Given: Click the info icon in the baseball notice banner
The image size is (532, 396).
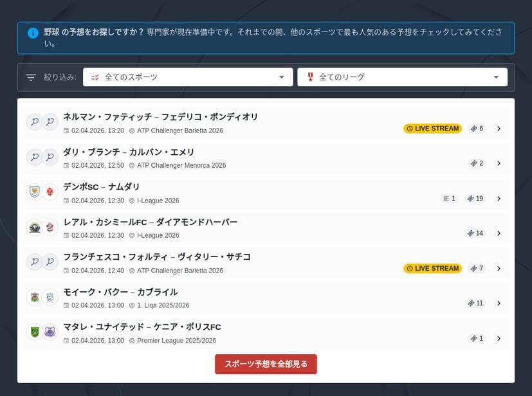Looking at the screenshot, I should coord(33,33).
